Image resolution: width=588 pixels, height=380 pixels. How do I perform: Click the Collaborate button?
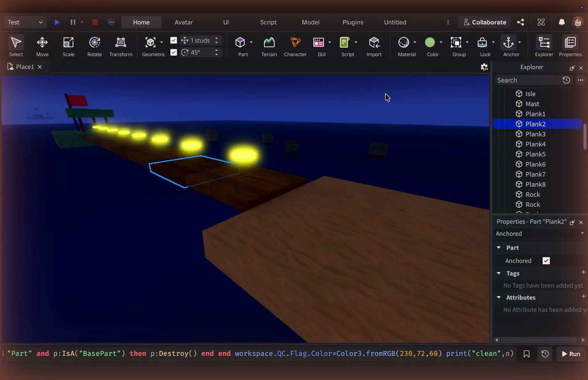tap(485, 22)
